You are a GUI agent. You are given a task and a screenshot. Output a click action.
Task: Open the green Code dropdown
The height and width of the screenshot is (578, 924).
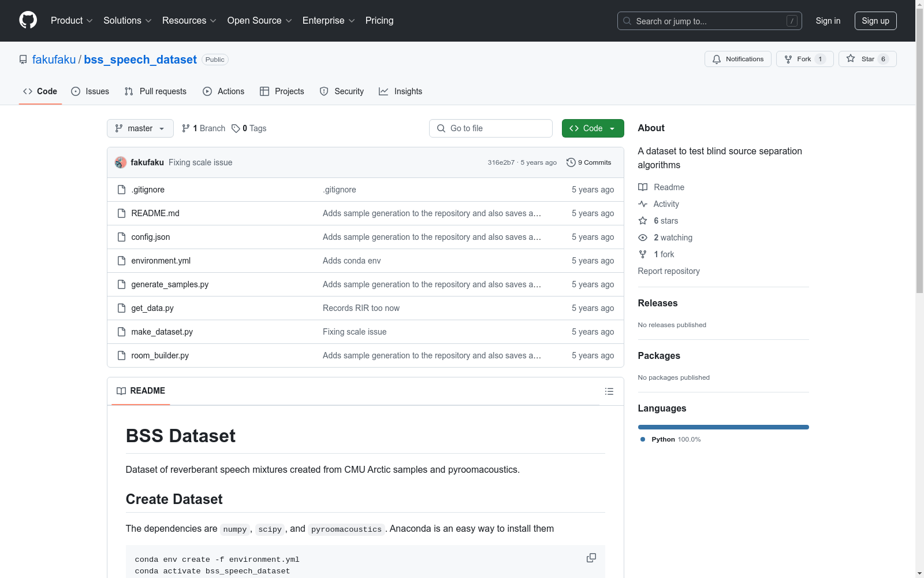pyautogui.click(x=593, y=128)
